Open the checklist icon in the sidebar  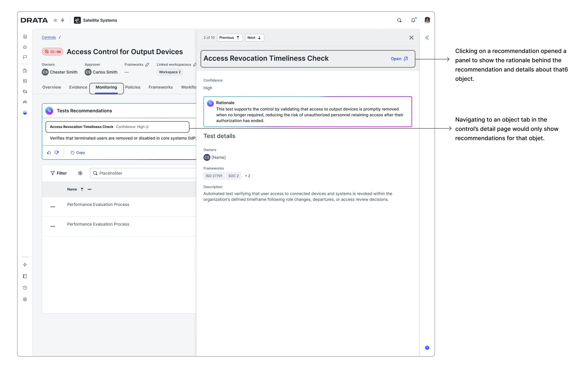point(25,36)
